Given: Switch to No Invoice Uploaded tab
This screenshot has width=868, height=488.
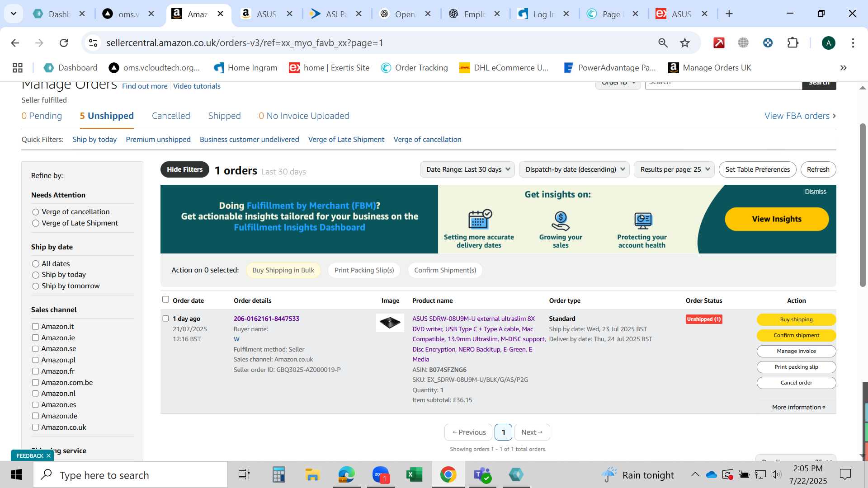Looking at the screenshot, I should 304,116.
